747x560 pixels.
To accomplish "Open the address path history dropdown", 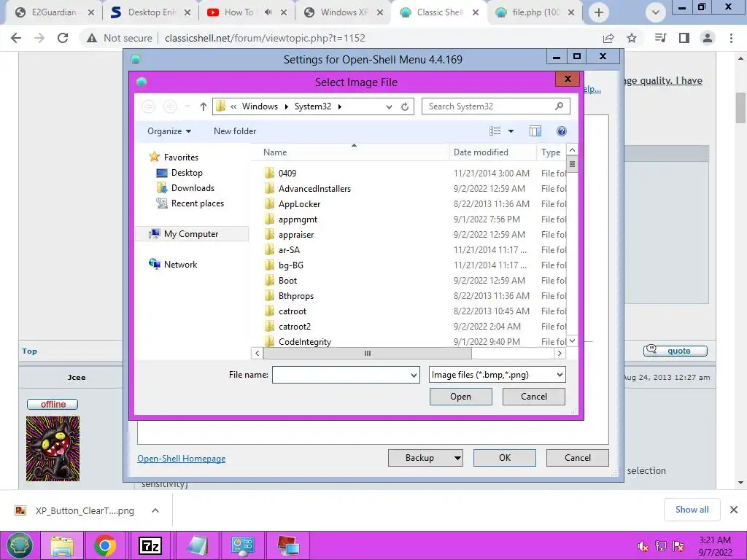I will click(x=390, y=106).
